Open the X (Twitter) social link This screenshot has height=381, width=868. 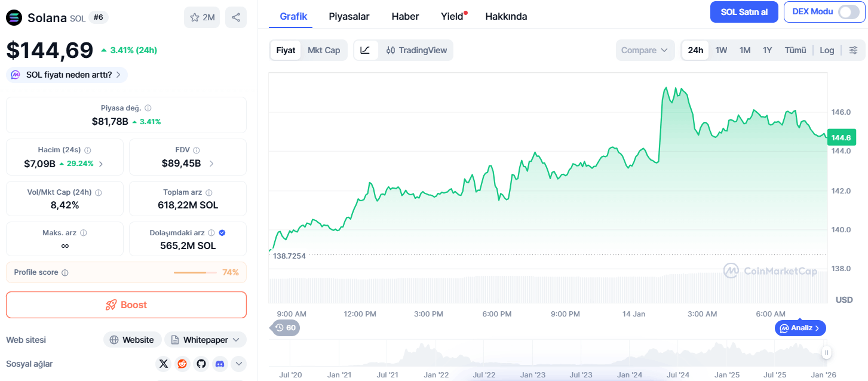164,363
